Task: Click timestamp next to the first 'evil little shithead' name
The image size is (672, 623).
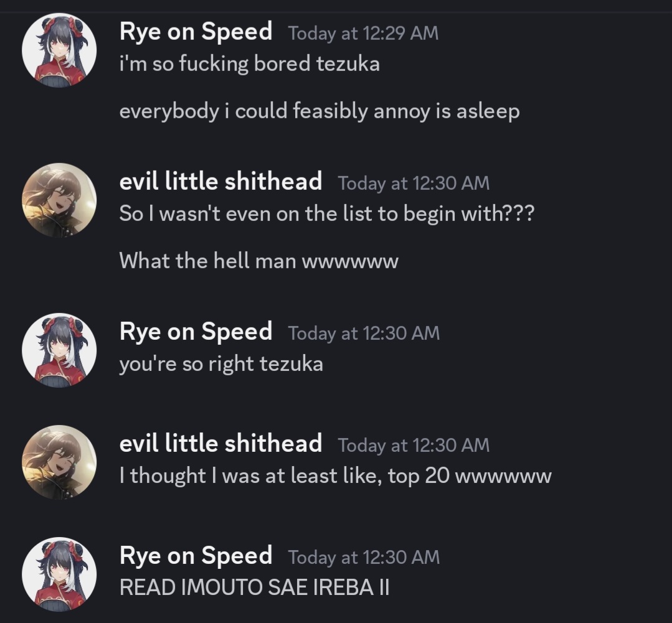Action: 414,184
